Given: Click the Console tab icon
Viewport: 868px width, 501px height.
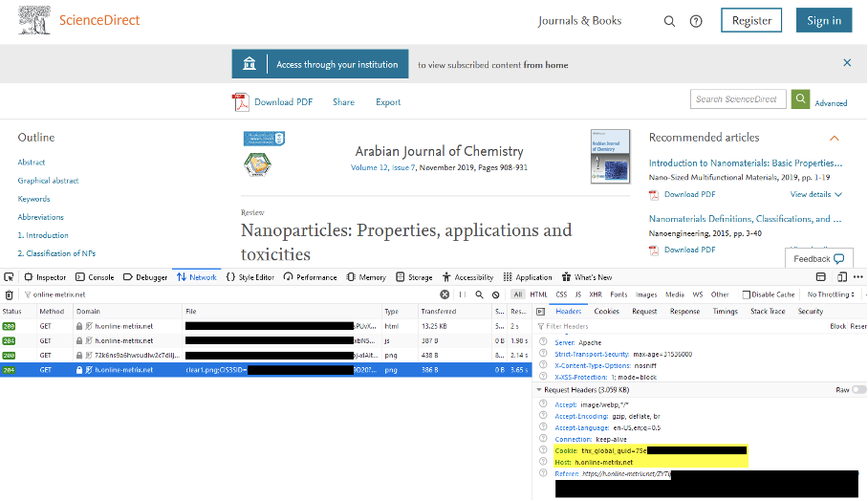Looking at the screenshot, I should (80, 277).
